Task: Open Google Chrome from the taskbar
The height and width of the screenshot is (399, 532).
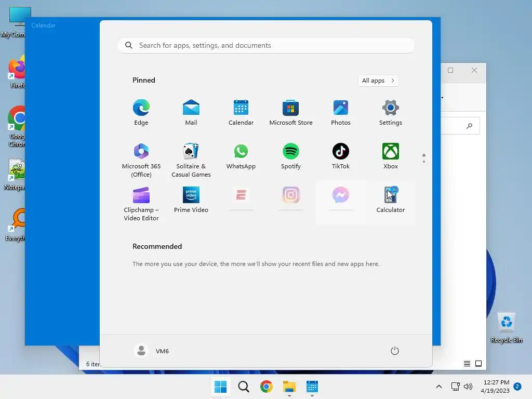Action: (x=267, y=387)
